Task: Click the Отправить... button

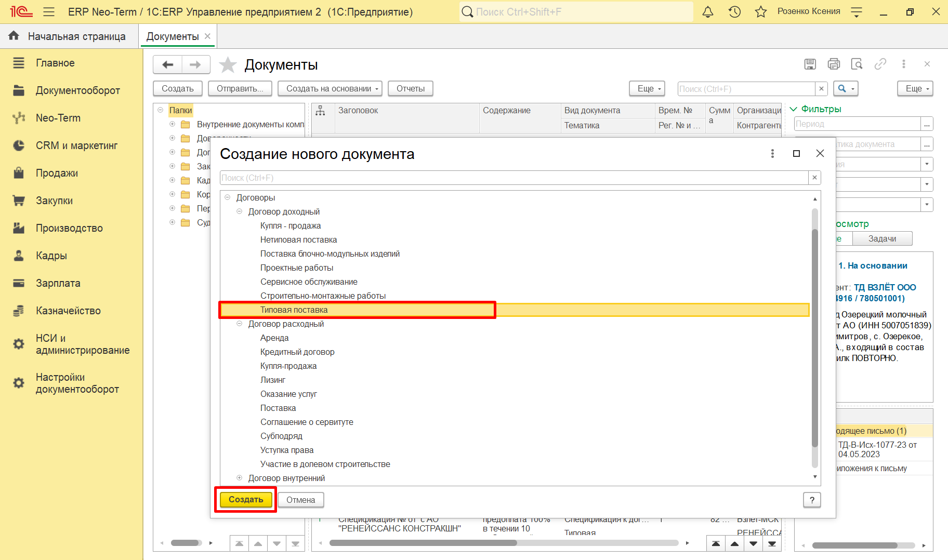Action: coord(240,88)
